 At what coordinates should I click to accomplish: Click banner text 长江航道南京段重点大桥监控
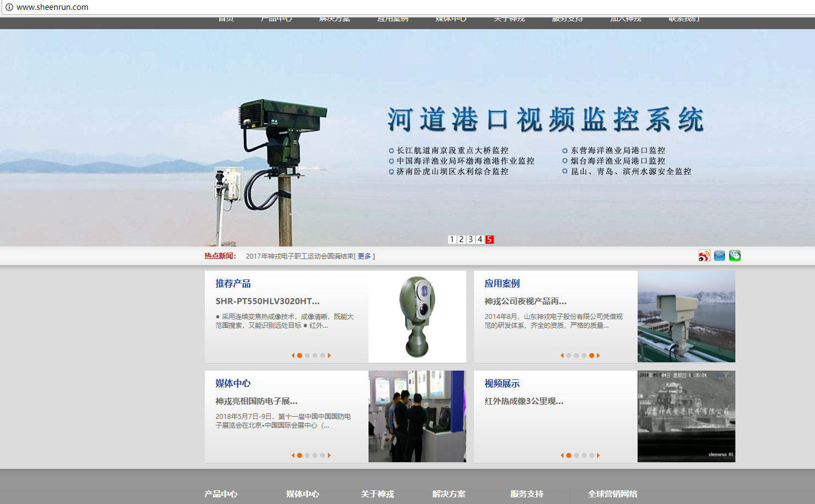pyautogui.click(x=453, y=150)
